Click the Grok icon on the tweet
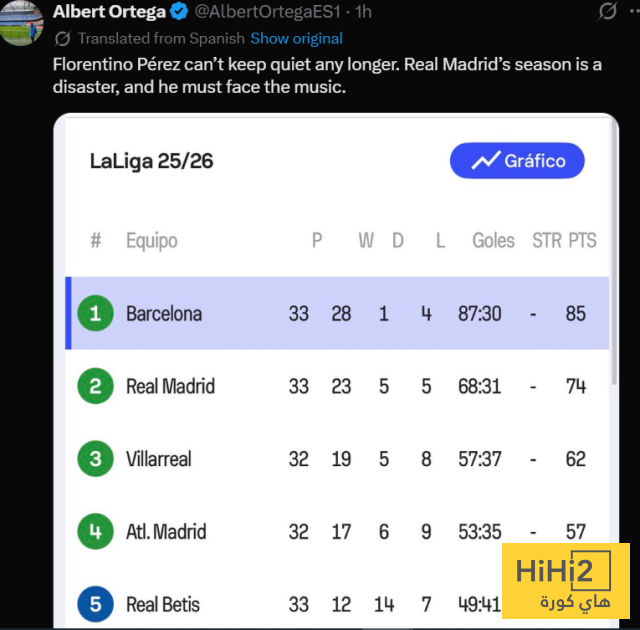This screenshot has height=630, width=640. [x=606, y=12]
